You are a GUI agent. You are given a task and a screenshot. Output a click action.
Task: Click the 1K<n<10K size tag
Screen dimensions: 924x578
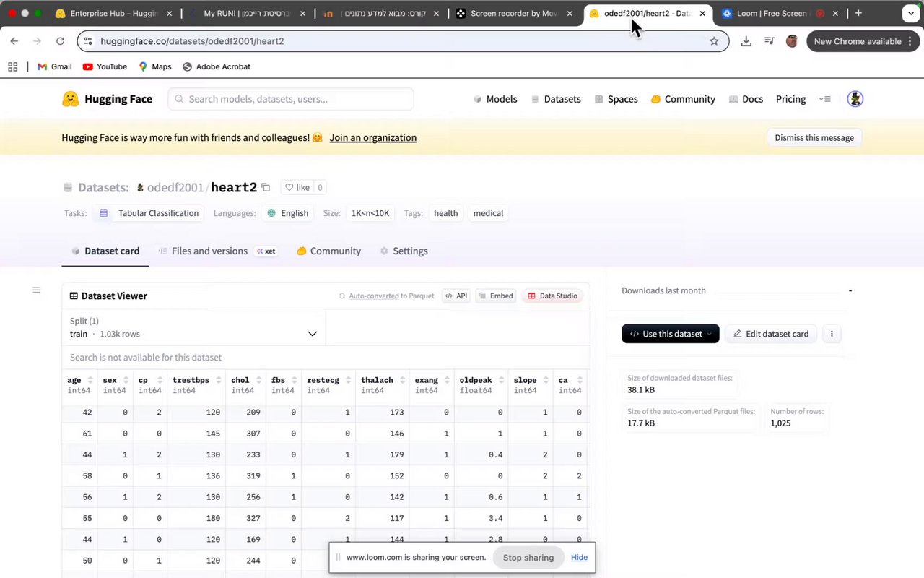(370, 213)
